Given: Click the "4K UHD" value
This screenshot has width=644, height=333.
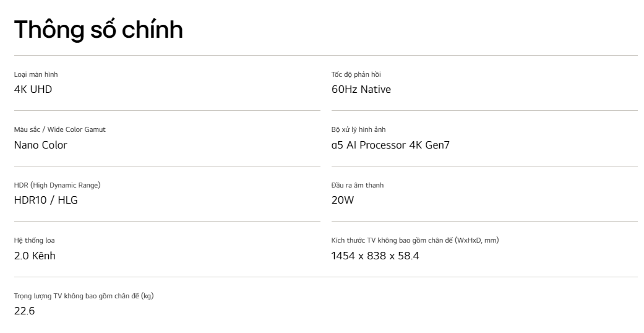Looking at the screenshot, I should [x=33, y=89].
